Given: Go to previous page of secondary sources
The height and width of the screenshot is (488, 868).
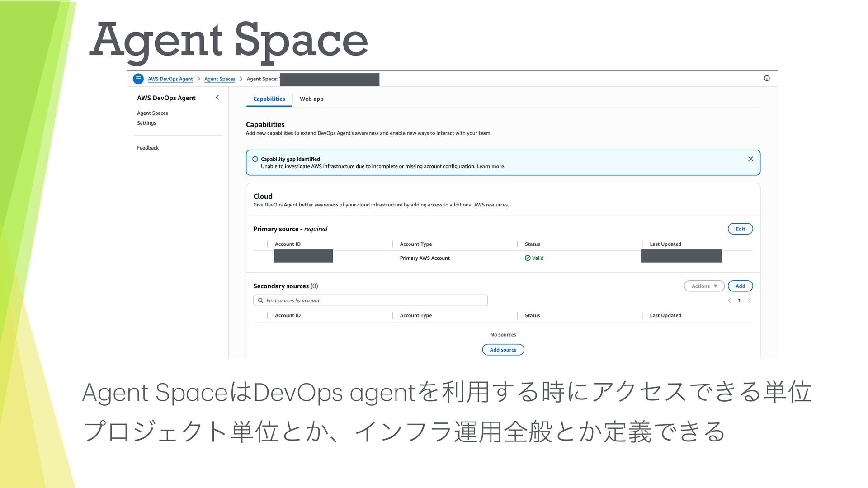Looking at the screenshot, I should point(729,300).
